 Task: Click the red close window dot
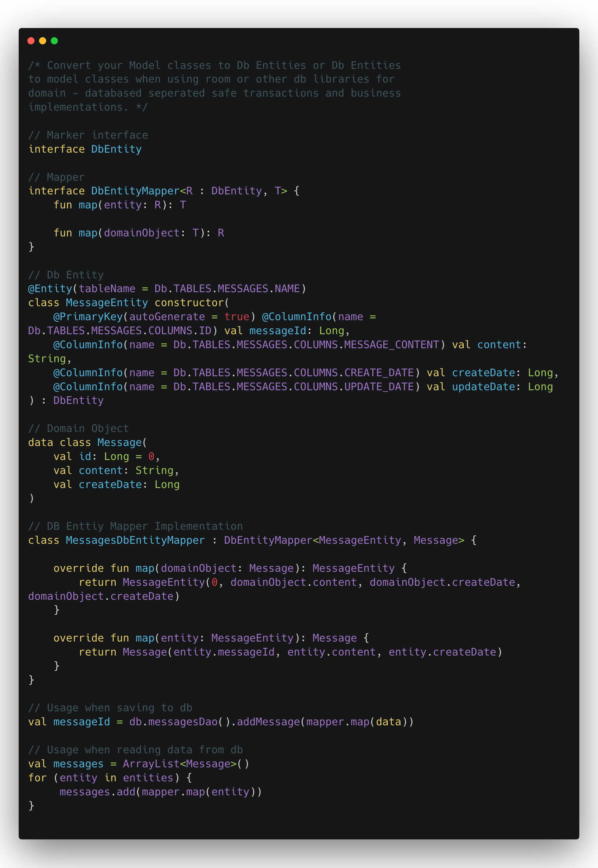(31, 41)
